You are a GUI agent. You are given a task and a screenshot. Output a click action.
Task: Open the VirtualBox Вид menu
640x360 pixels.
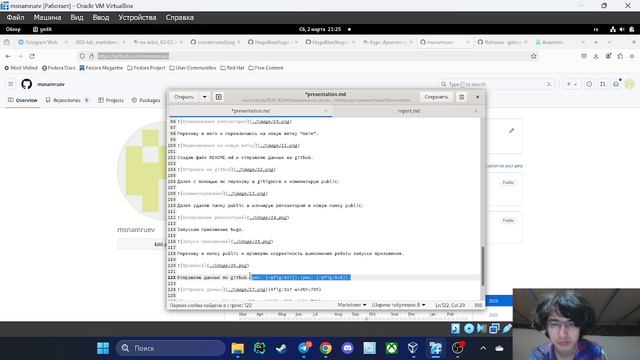click(x=77, y=18)
